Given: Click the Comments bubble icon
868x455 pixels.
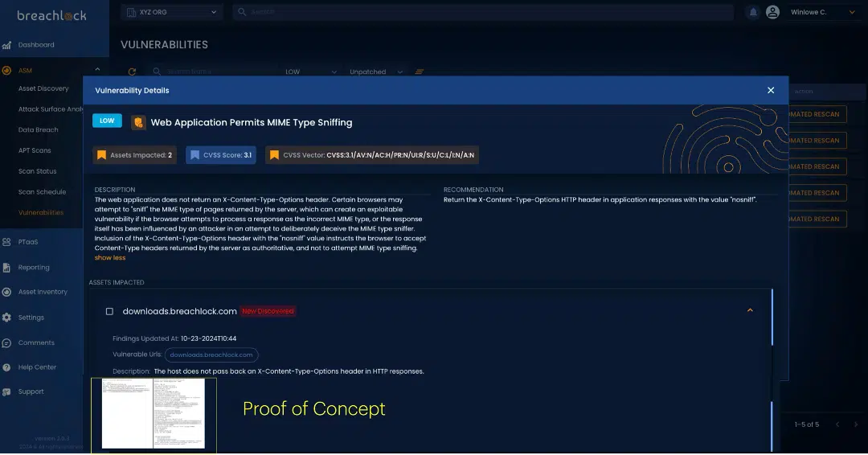Looking at the screenshot, I should click(6, 343).
